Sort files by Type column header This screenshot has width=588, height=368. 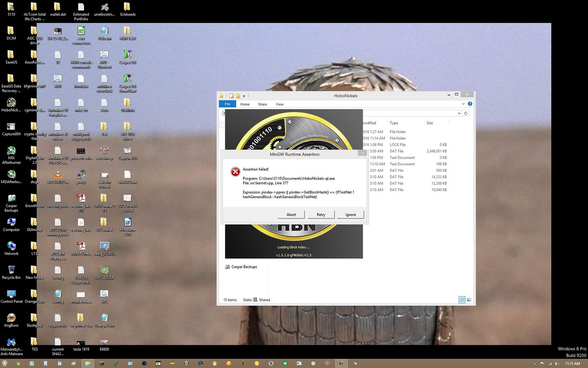click(x=394, y=123)
